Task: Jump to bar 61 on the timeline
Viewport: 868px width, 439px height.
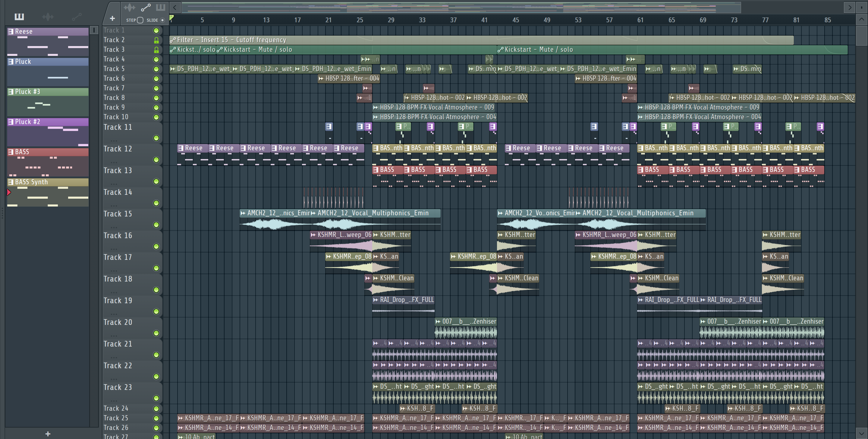Action: point(640,20)
